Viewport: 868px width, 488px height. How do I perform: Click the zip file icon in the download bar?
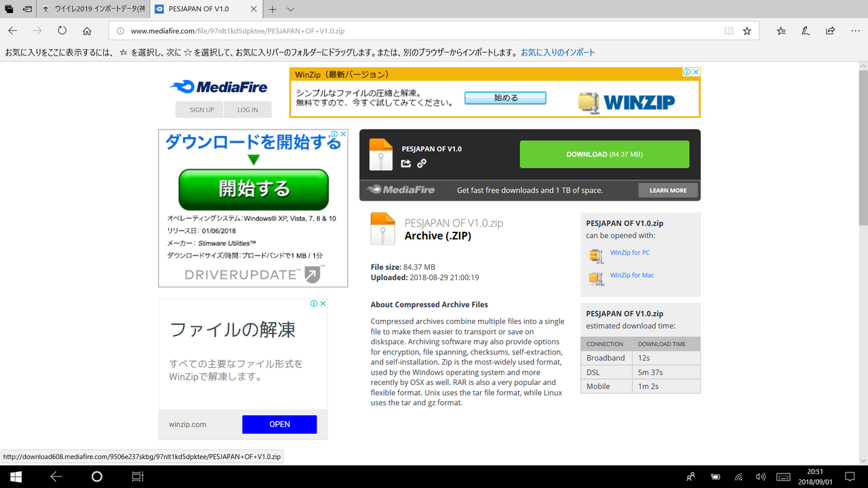(381, 155)
